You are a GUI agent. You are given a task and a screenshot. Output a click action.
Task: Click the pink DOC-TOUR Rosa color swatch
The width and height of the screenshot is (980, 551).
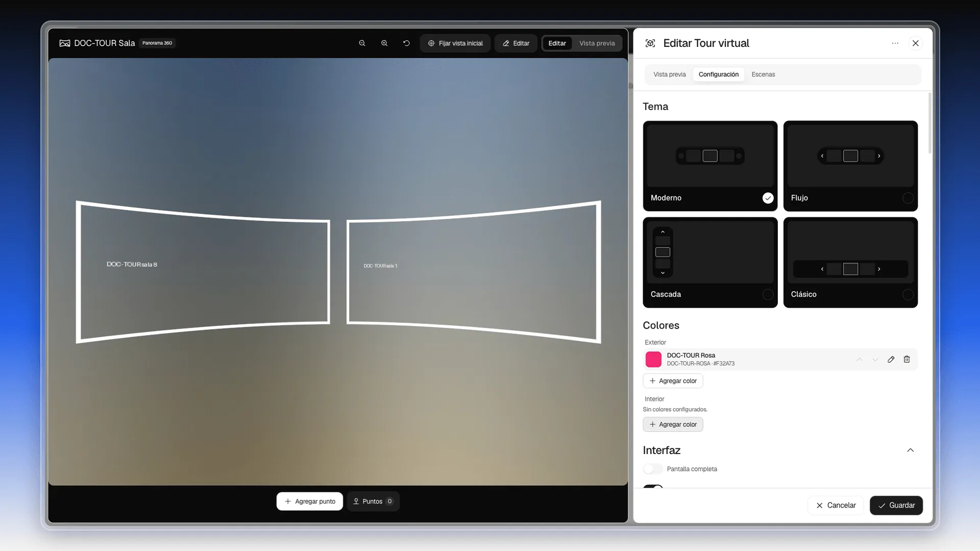653,360
